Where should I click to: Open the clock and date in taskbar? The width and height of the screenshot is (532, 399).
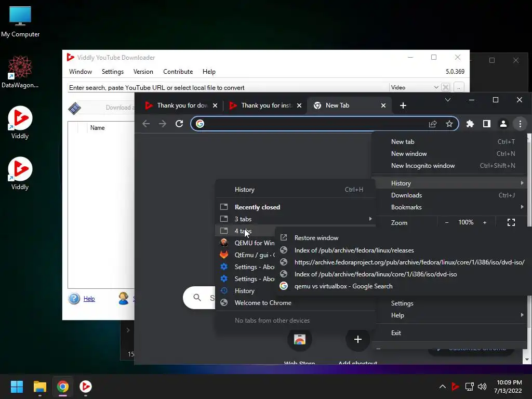(x=508, y=387)
